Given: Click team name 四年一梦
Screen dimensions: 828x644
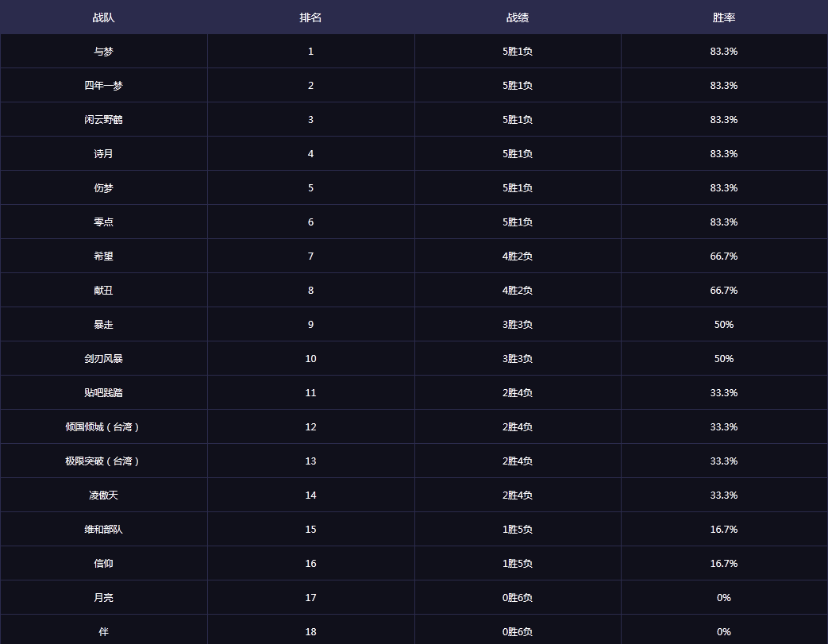Looking at the screenshot, I should [103, 86].
